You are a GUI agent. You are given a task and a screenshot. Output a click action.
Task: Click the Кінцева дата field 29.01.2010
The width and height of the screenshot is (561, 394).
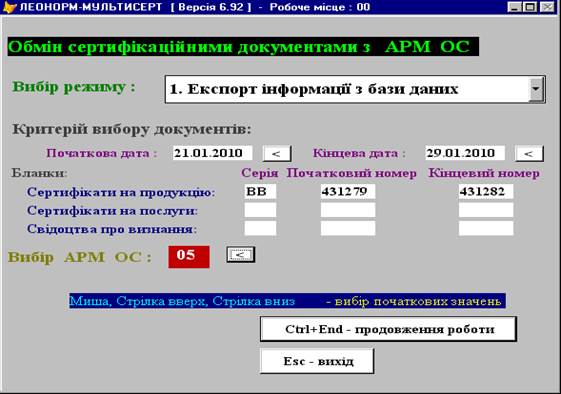465,153
